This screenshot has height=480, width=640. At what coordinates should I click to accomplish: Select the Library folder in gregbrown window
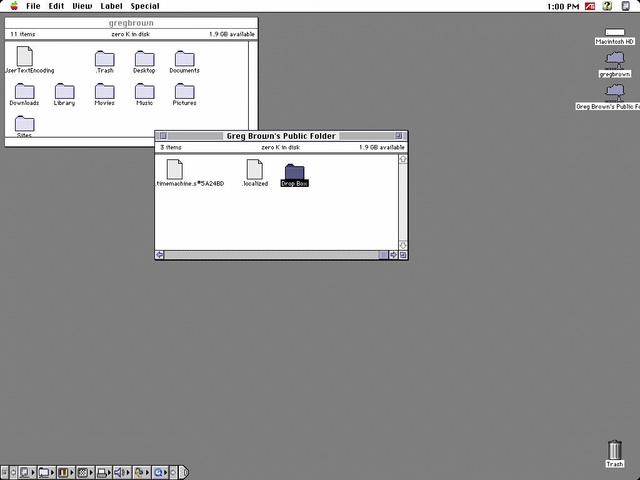click(64, 94)
